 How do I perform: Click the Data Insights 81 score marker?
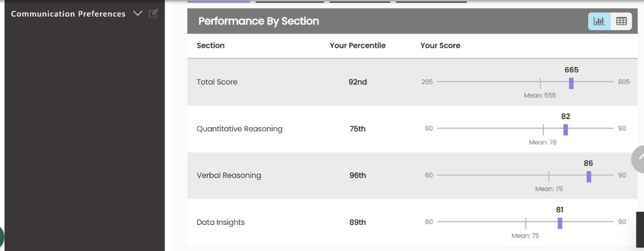(x=560, y=223)
